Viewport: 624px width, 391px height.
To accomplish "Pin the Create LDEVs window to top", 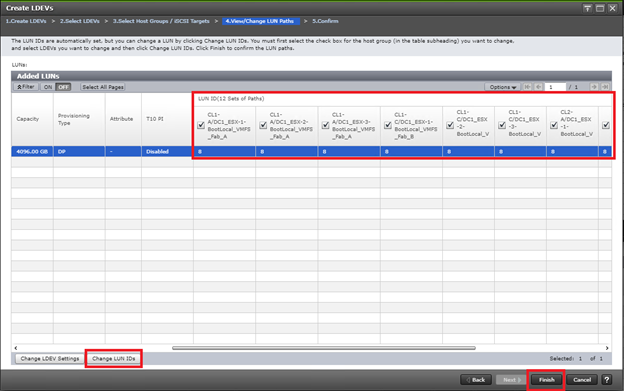I will pos(587,8).
